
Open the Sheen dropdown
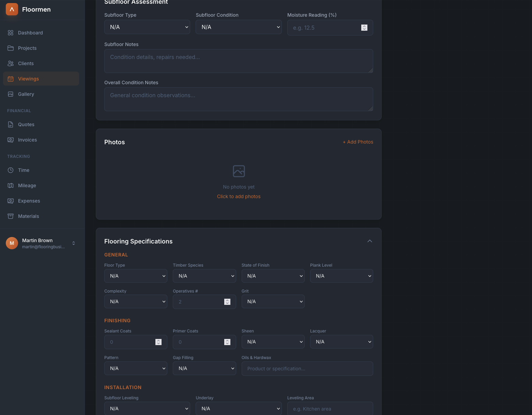[x=273, y=342]
